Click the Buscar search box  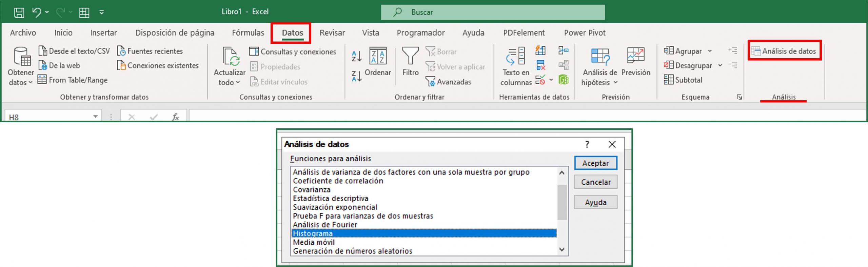[493, 12]
